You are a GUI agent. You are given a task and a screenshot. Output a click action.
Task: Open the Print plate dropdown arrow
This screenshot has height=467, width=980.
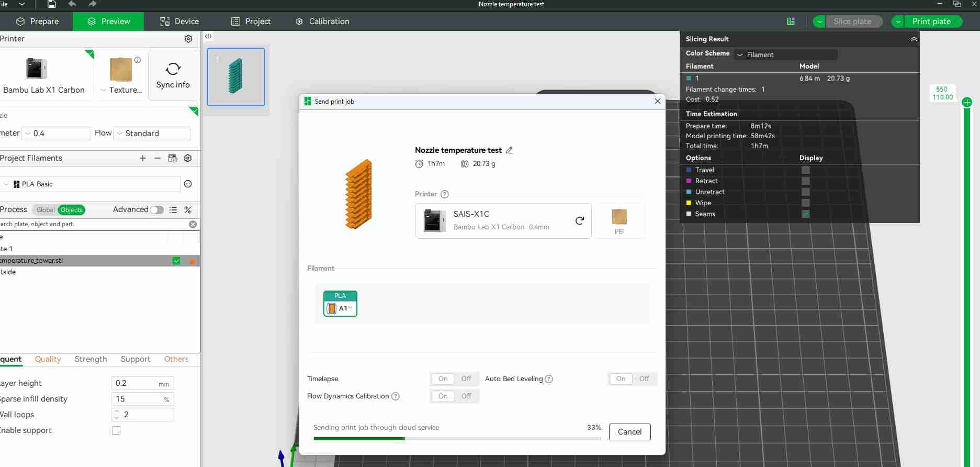(898, 21)
